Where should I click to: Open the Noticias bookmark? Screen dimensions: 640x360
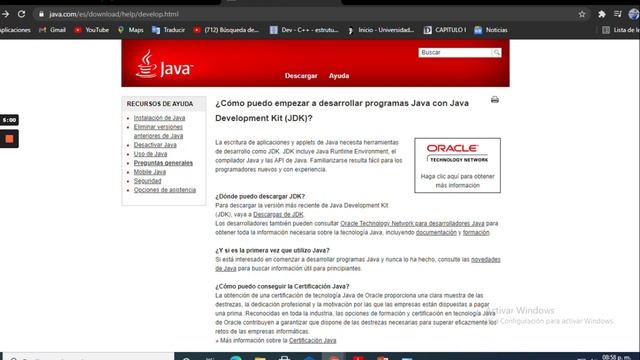point(491,30)
